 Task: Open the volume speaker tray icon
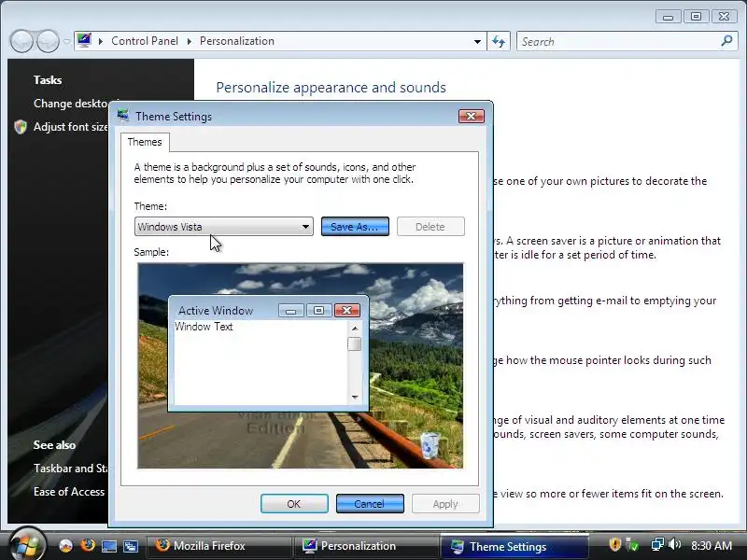pos(674,544)
